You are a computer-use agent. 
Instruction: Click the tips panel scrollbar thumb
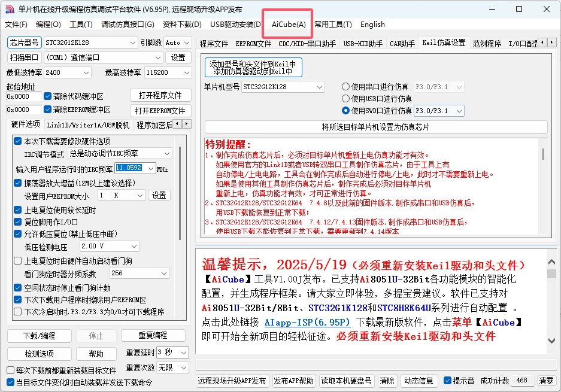tap(551, 274)
